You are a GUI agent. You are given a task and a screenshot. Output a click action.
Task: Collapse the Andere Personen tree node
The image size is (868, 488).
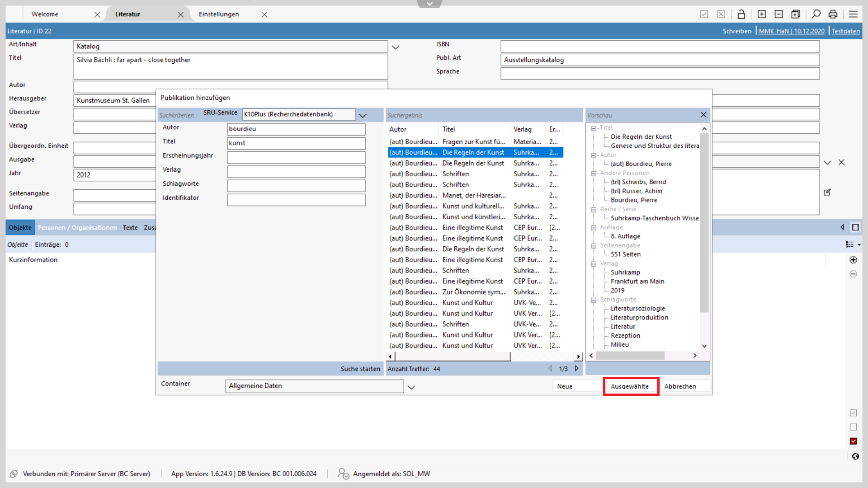pyautogui.click(x=594, y=173)
